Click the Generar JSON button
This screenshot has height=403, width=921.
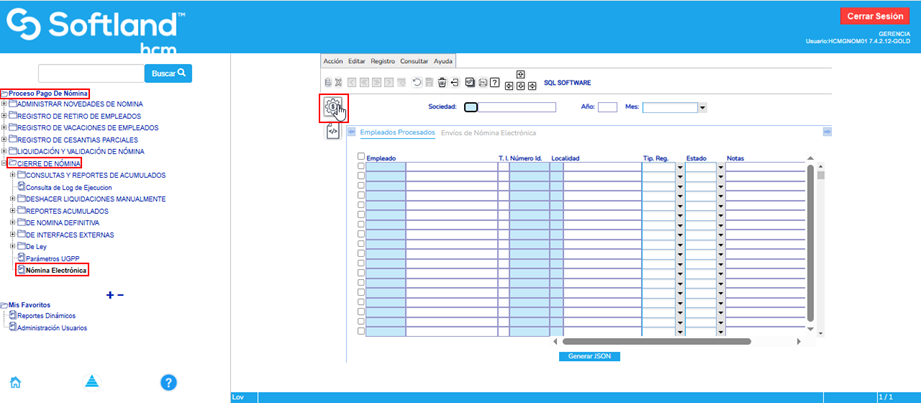(589, 356)
